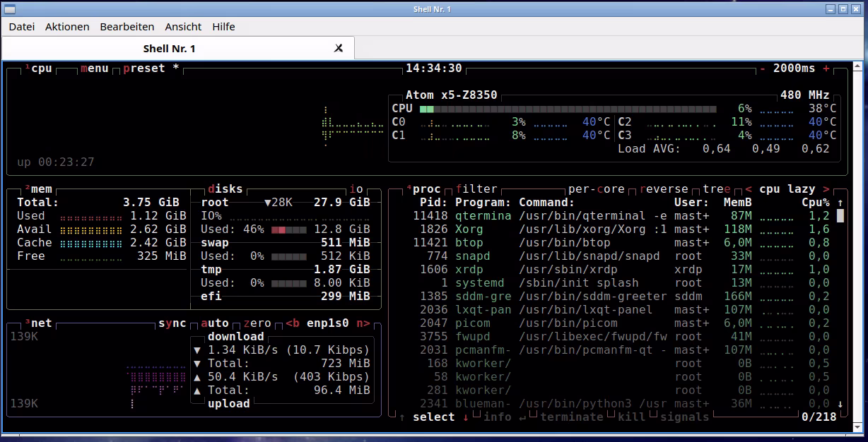Toggle process tree view
868x442 pixels.
click(717, 189)
